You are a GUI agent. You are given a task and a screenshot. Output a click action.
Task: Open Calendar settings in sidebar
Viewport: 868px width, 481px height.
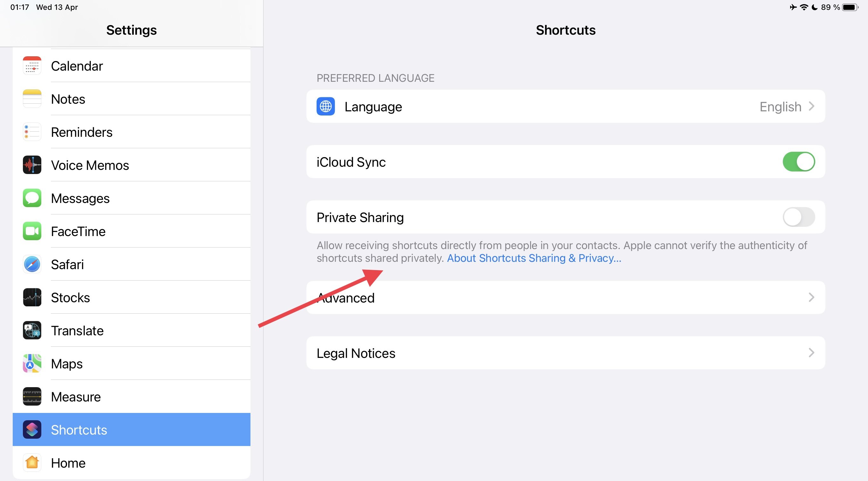coord(131,66)
